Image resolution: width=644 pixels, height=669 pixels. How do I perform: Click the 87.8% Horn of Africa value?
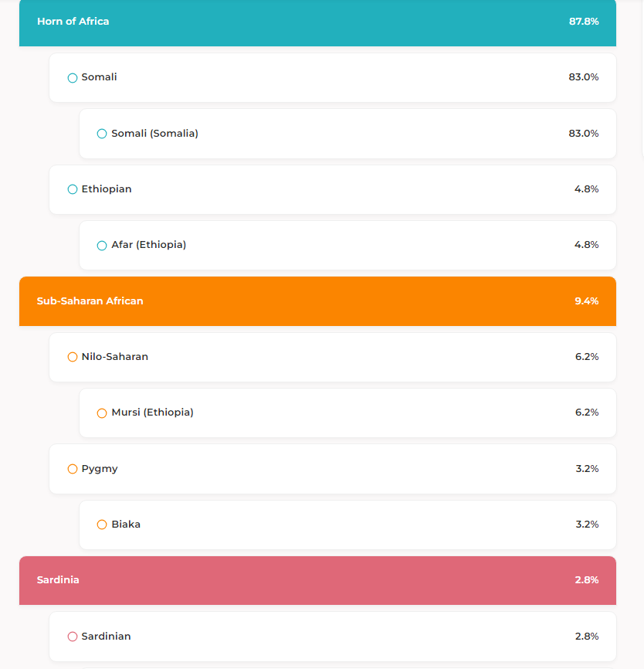click(x=584, y=22)
